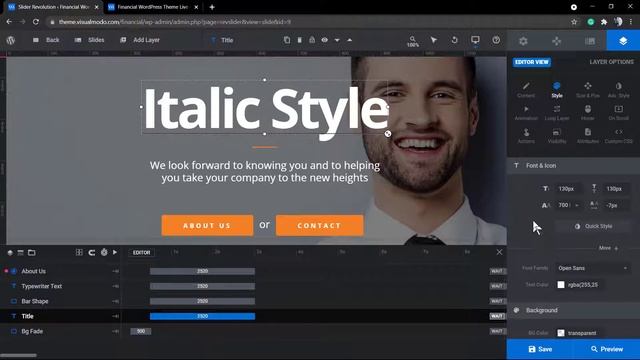The width and height of the screenshot is (640, 360).
Task: Lock the selected layer
Action: tap(312, 40)
